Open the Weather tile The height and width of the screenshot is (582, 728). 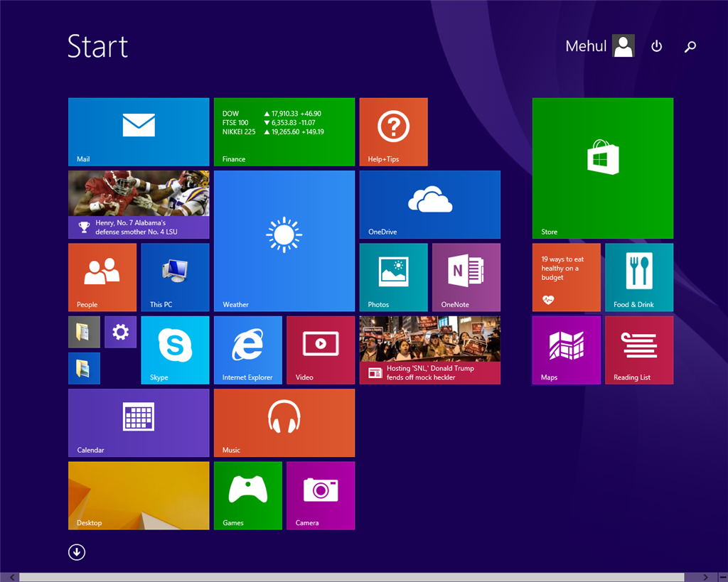pos(284,241)
